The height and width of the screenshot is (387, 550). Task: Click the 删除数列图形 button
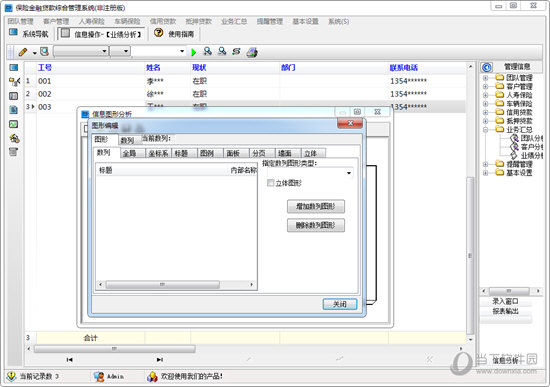point(316,225)
